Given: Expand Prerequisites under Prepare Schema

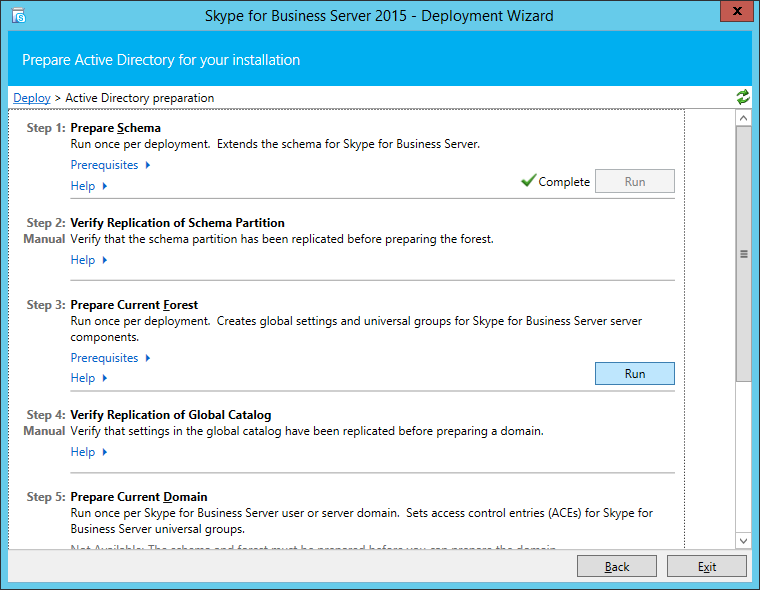Looking at the screenshot, I should (x=111, y=165).
